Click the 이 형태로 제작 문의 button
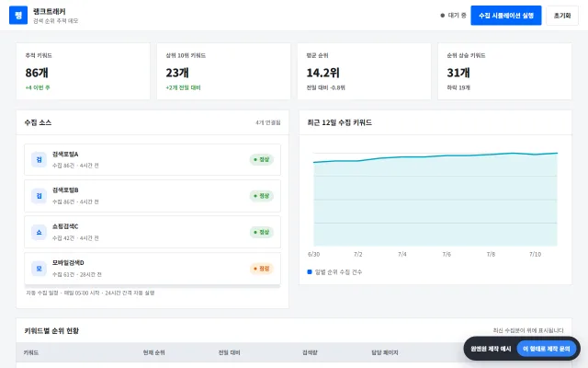Image resolution: width=588 pixels, height=368 pixels. coord(546,349)
